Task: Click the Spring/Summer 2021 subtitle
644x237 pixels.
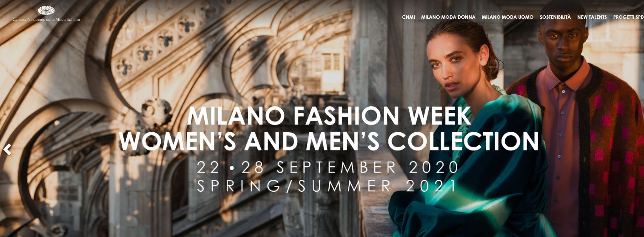Action: [x=327, y=186]
